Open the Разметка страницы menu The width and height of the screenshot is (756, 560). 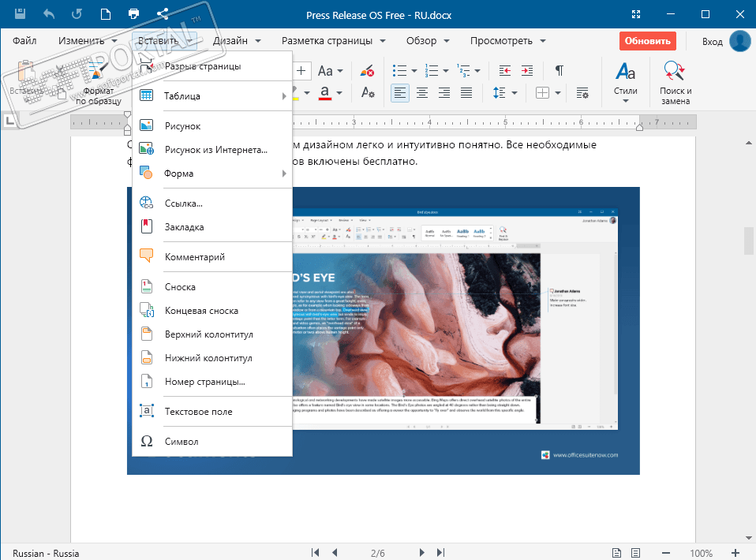click(x=333, y=40)
